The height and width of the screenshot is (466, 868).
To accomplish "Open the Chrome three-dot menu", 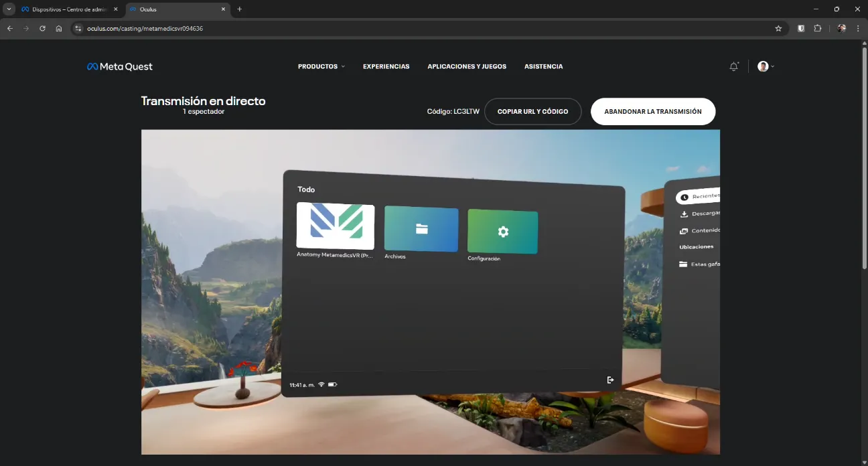I will (858, 29).
